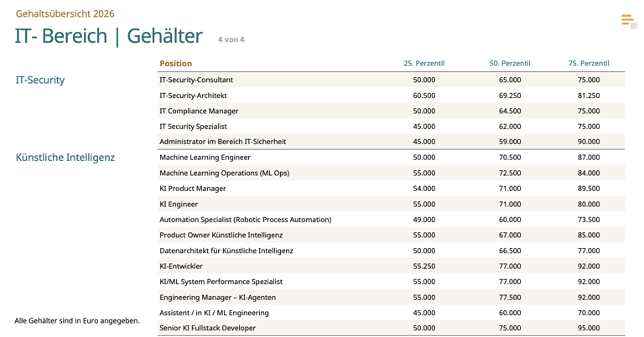Screen dimensions: 644x337
Task: Click the 'IT Compliance Manager' position
Action: coord(199,111)
